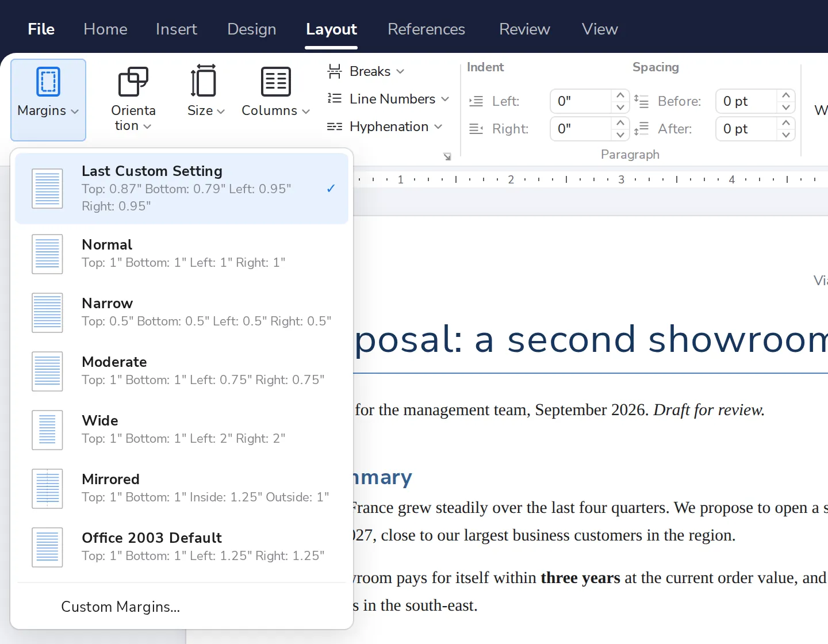
Task: Apply the Narrow margin preset
Action: tap(182, 312)
